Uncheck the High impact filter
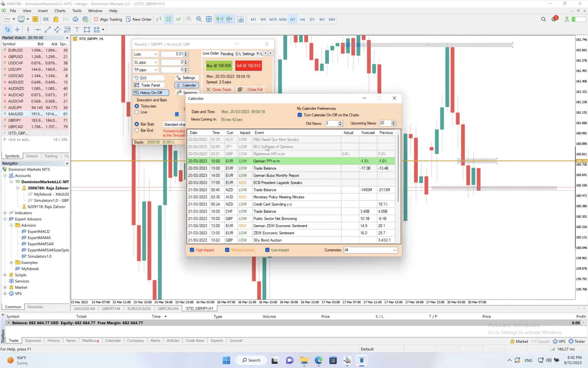 (x=192, y=250)
